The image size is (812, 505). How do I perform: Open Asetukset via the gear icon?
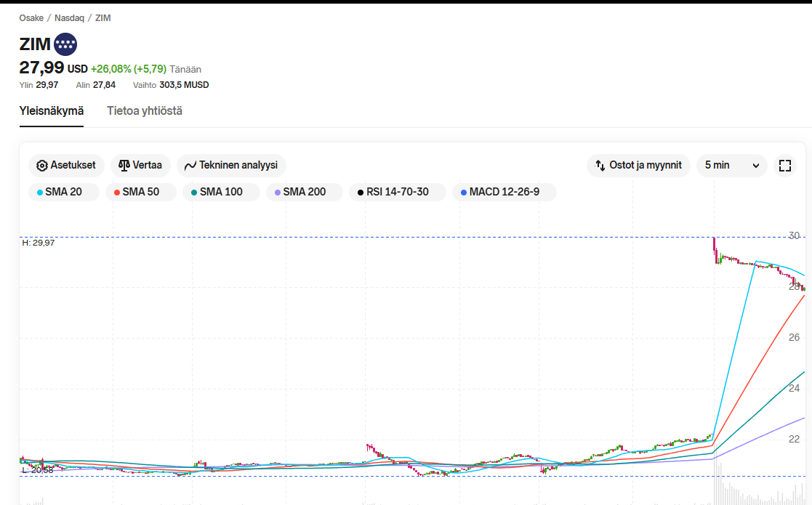point(41,166)
